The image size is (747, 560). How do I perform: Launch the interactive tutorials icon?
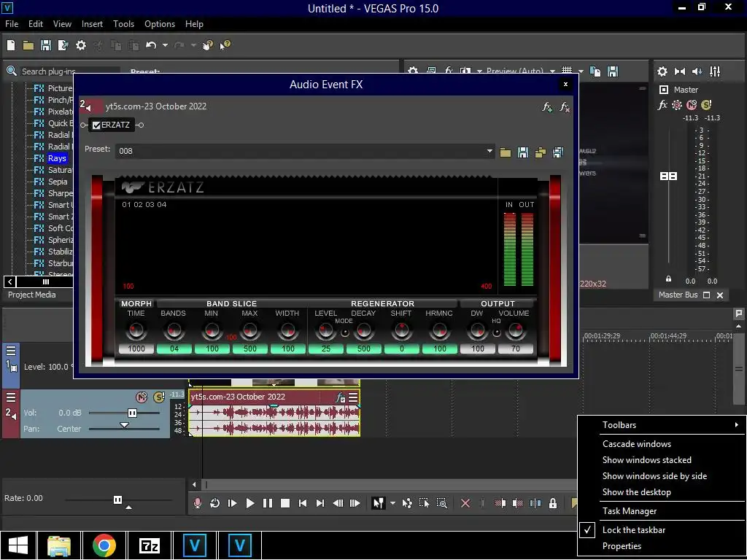tap(207, 45)
